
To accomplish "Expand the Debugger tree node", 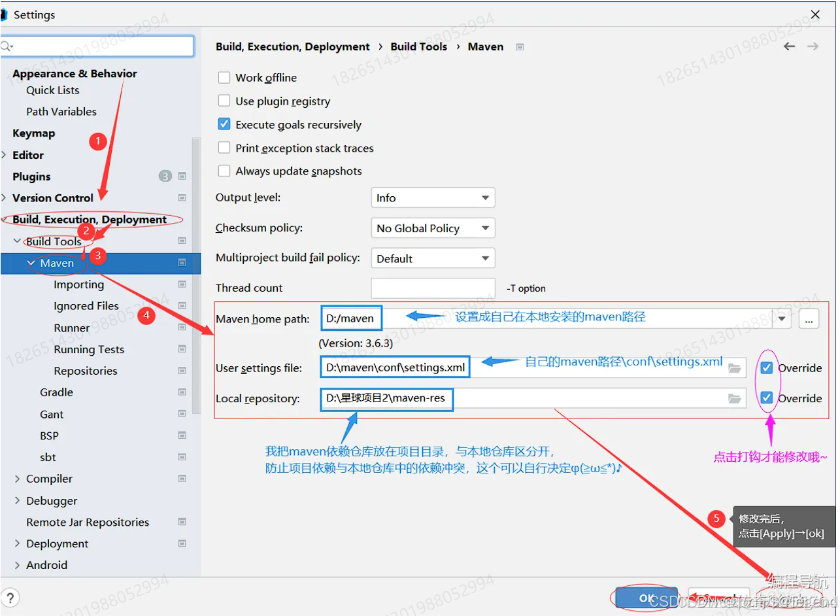I will (17, 501).
